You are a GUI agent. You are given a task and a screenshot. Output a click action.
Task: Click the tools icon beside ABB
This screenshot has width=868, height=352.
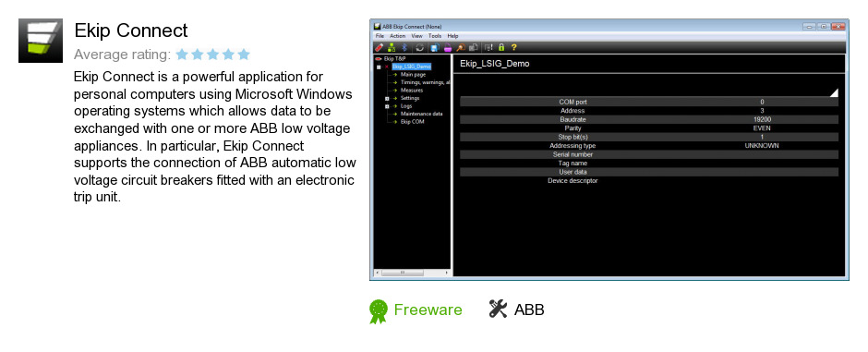pyautogui.click(x=499, y=309)
